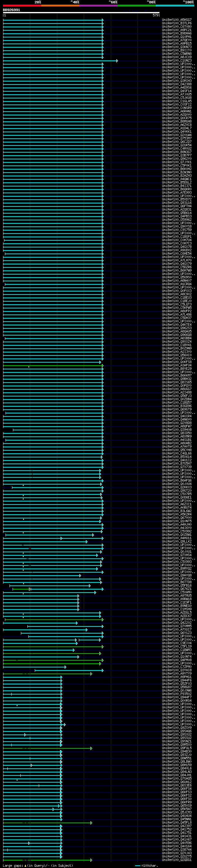197x868 pixels.
Task: Open hit UniRef100_Q9AYQ8
Action: pyautogui.click(x=177, y=575)
